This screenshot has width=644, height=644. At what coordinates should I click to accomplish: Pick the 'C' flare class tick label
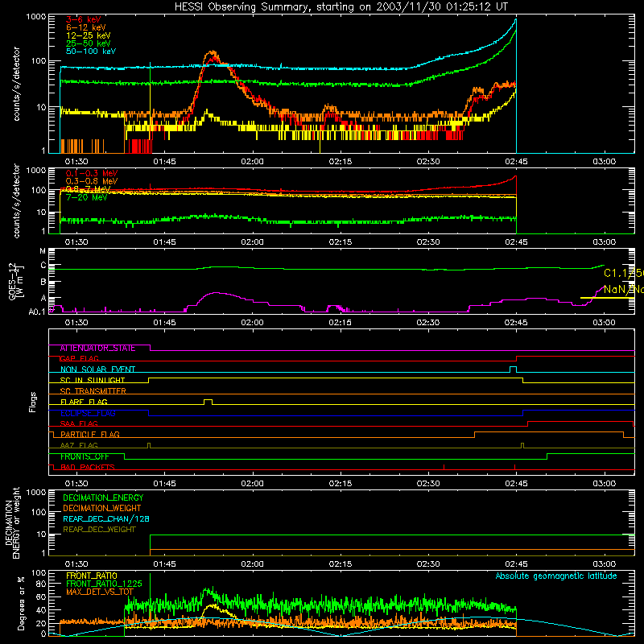coord(43,266)
